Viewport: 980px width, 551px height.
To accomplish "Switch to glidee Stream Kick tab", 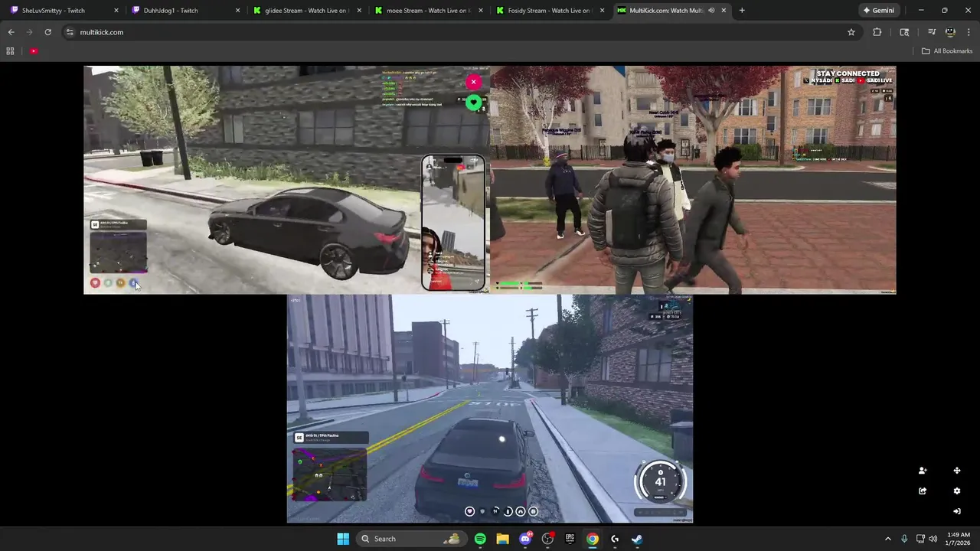I will [306, 11].
